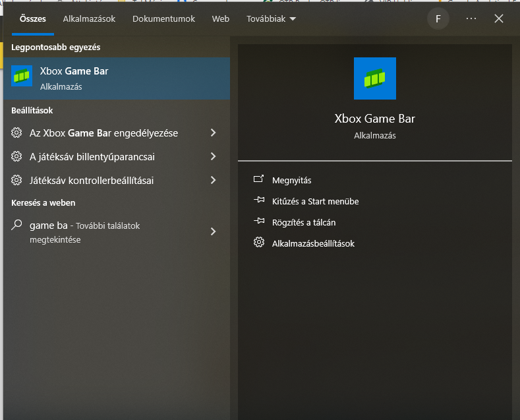Click the small Xbox Game Bar icon in results
The image size is (520, 420).
click(22, 76)
